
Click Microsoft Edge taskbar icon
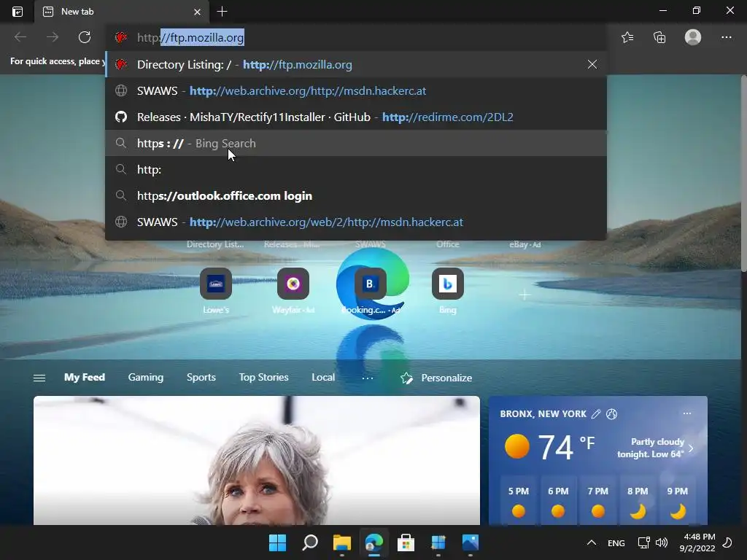(374, 542)
